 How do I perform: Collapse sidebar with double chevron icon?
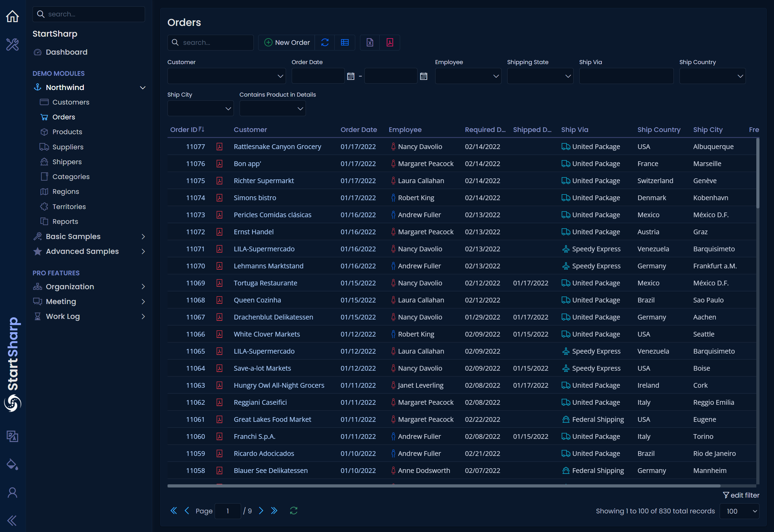(12, 520)
